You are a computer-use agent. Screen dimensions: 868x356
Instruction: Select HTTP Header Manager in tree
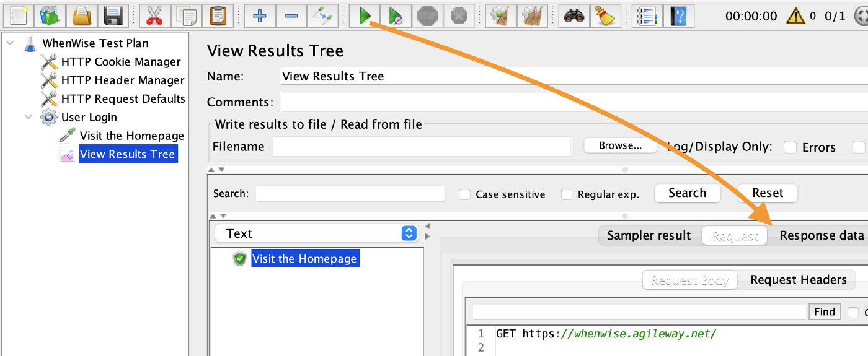123,80
